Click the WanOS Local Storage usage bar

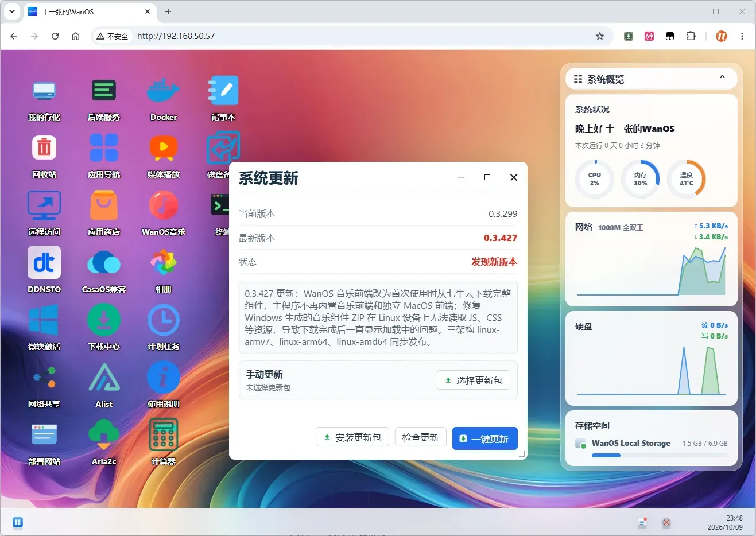pyautogui.click(x=660, y=455)
